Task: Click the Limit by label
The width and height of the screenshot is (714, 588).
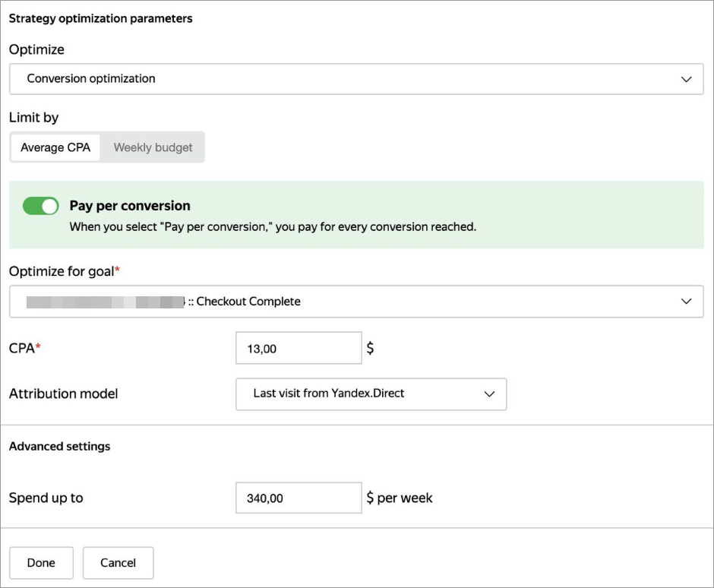Action: coord(33,118)
